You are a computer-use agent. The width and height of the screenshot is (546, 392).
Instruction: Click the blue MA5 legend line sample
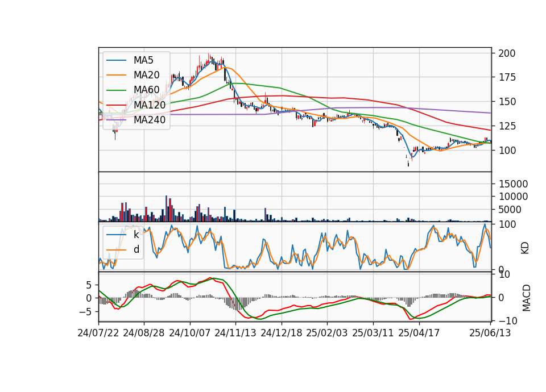click(x=116, y=60)
